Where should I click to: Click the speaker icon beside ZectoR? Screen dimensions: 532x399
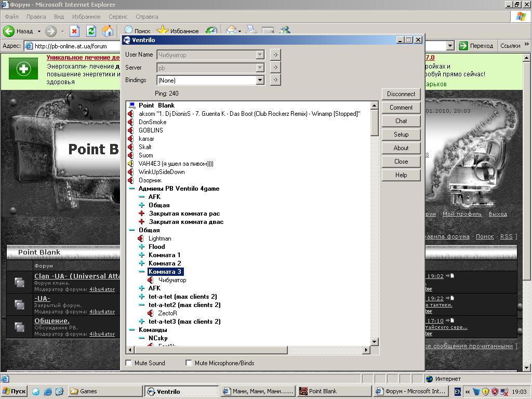[151, 313]
